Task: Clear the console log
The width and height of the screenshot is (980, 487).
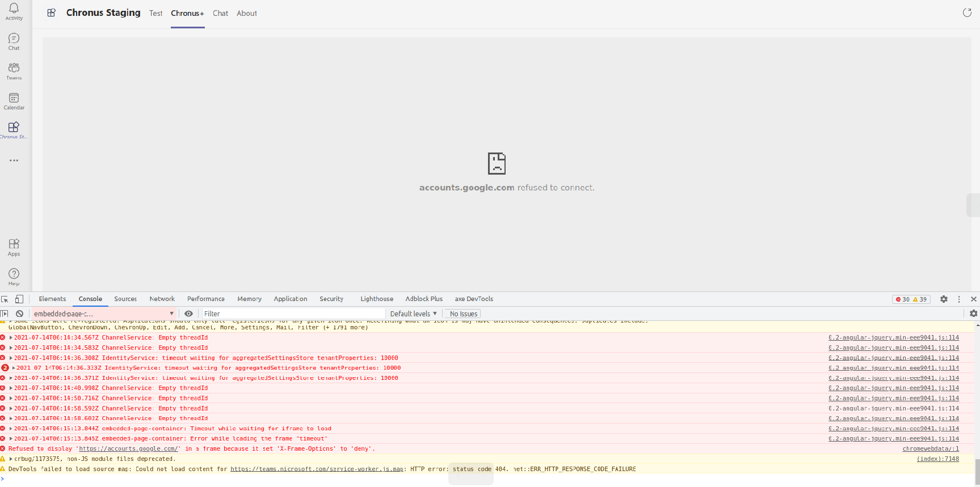Action: 19,314
